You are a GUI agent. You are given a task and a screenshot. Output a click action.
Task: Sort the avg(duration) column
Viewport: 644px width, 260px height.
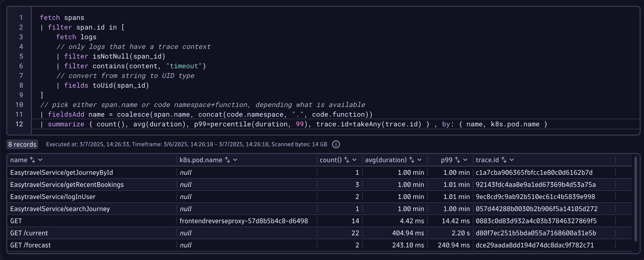coord(412,160)
